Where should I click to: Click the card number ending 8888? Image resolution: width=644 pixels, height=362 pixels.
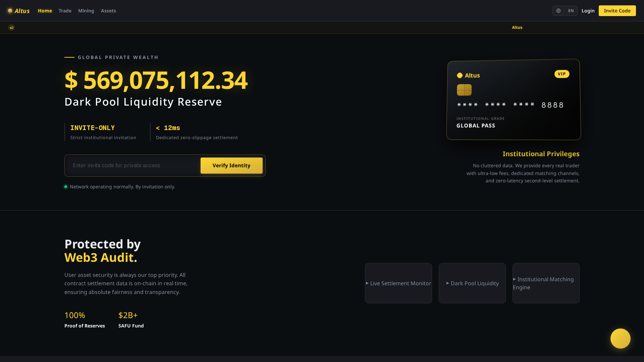tap(510, 105)
